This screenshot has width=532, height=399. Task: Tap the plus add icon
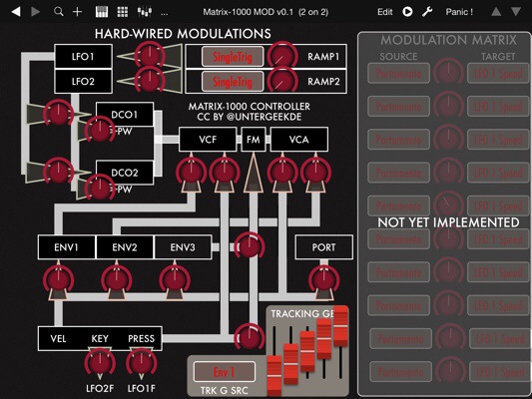[78, 12]
